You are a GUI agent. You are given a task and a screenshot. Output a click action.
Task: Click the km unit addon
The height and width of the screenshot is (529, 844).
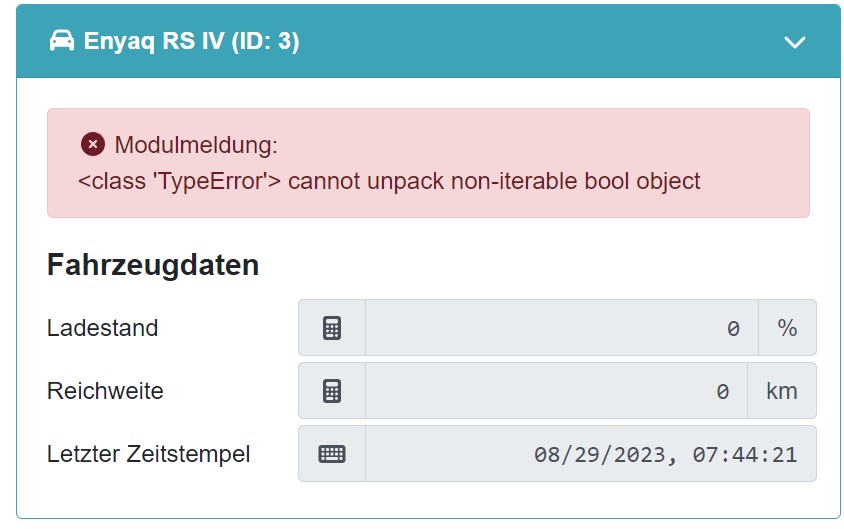coord(781,391)
